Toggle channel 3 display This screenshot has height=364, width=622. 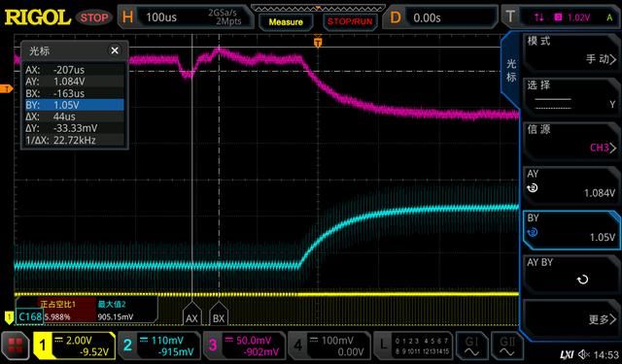pyautogui.click(x=245, y=346)
